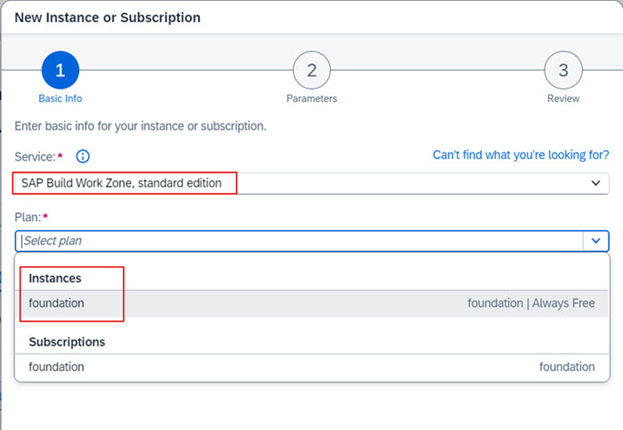This screenshot has width=623, height=430.
Task: Click the Service field label
Action: 38,157
